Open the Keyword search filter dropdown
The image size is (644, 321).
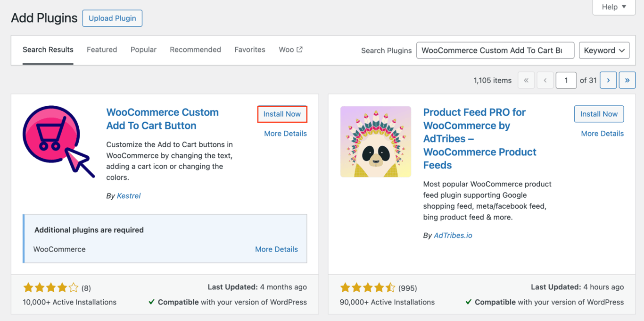(x=604, y=50)
